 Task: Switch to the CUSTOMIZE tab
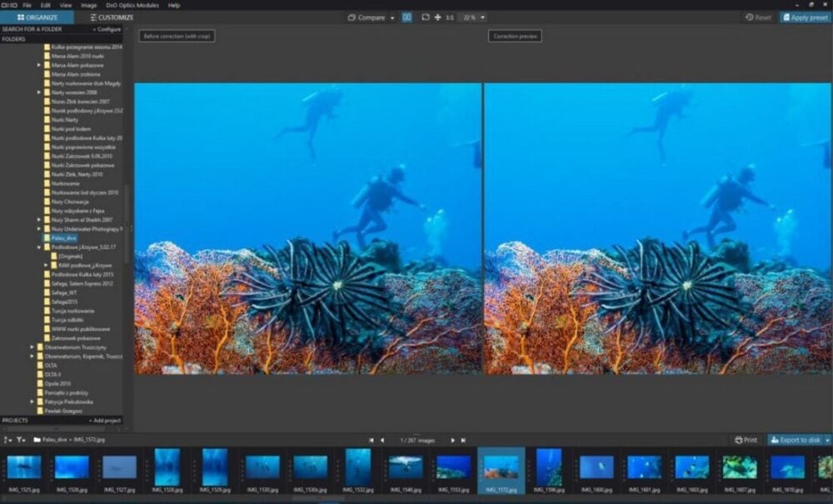tap(112, 17)
